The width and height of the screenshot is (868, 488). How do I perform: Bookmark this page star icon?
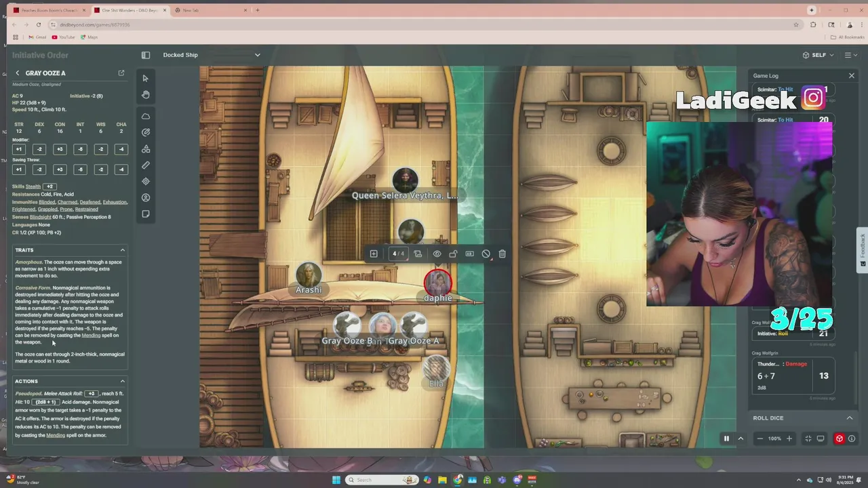click(796, 24)
